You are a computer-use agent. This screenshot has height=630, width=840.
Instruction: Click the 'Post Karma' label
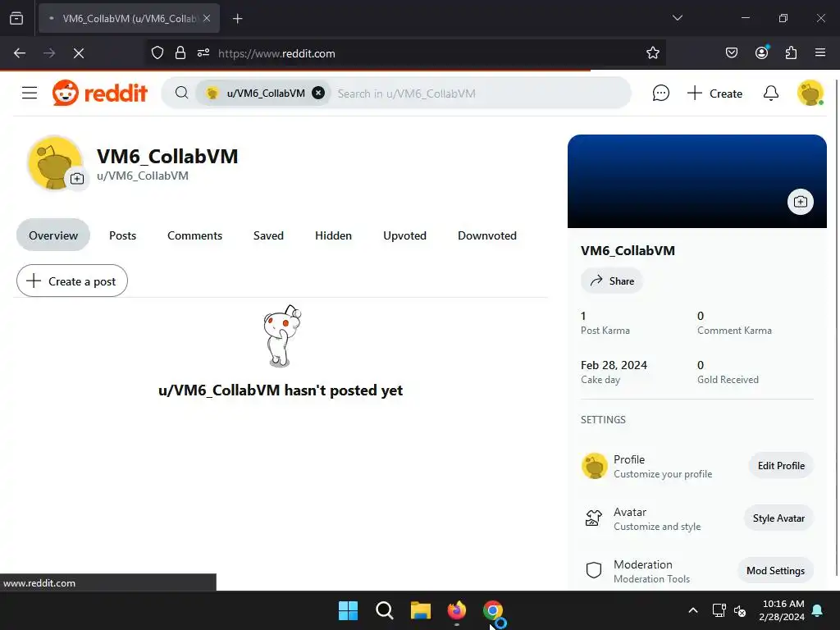tap(605, 331)
